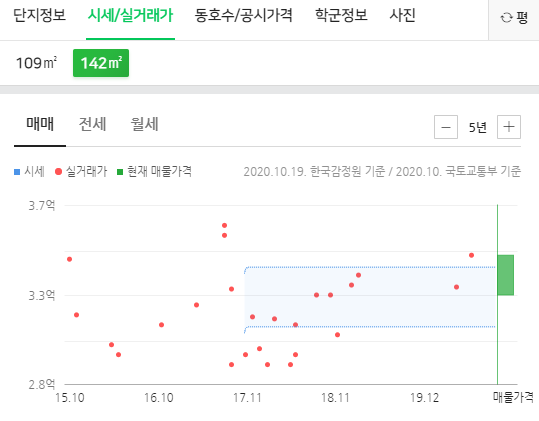The height and width of the screenshot is (421, 539).
Task: Click the green current listing price bar
Action: point(506,275)
